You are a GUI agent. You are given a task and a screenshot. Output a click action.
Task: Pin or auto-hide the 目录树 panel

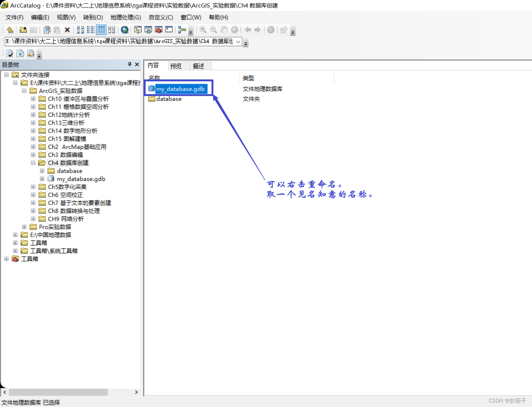[x=130, y=64]
